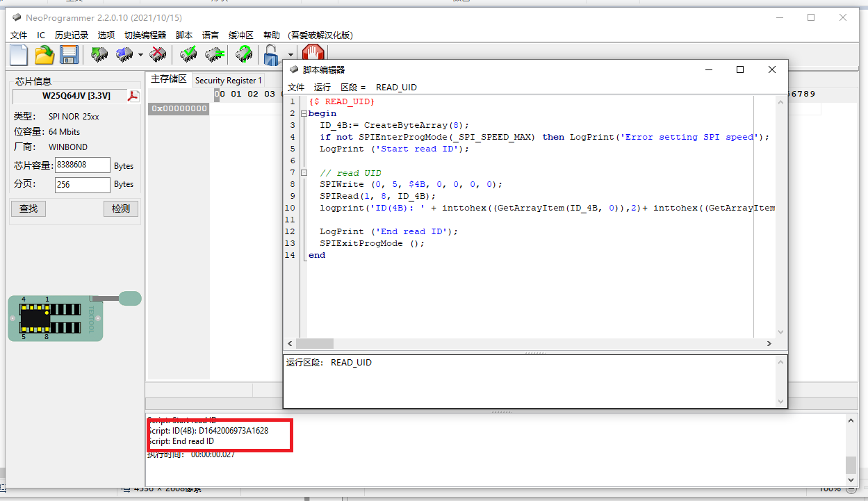The image size is (868, 501).
Task: Click the Erase chip icon with red X
Action: (158, 54)
